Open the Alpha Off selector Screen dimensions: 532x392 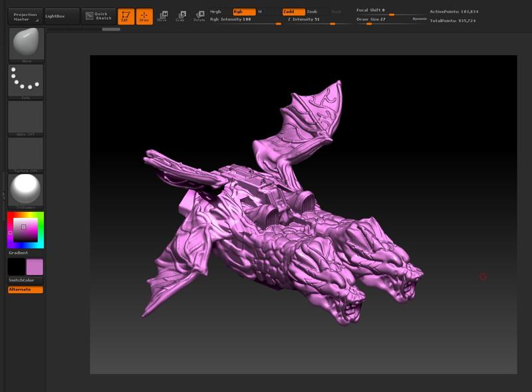(25, 118)
